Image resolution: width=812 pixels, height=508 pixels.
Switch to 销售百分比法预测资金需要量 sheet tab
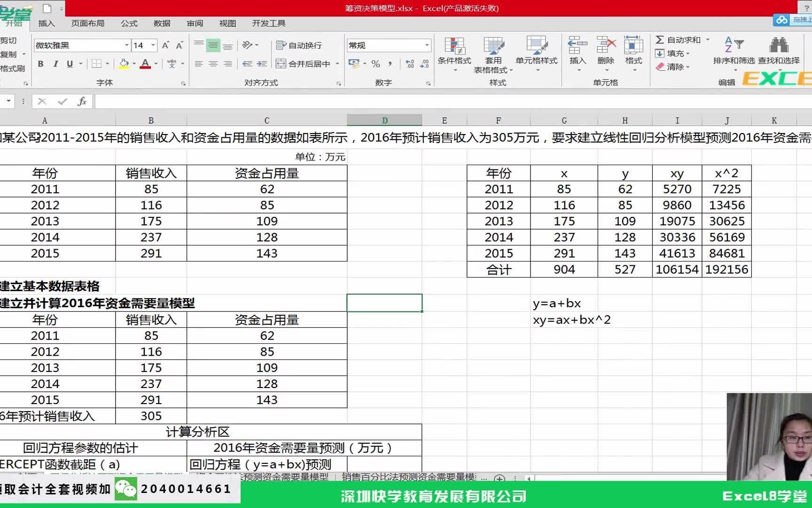pos(409,477)
